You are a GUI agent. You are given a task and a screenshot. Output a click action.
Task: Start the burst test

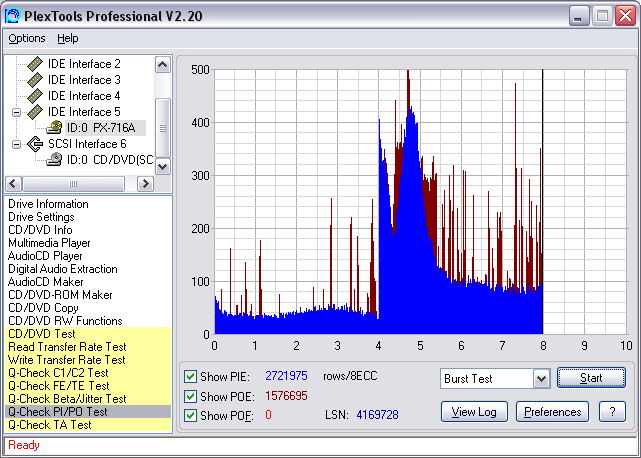click(591, 378)
